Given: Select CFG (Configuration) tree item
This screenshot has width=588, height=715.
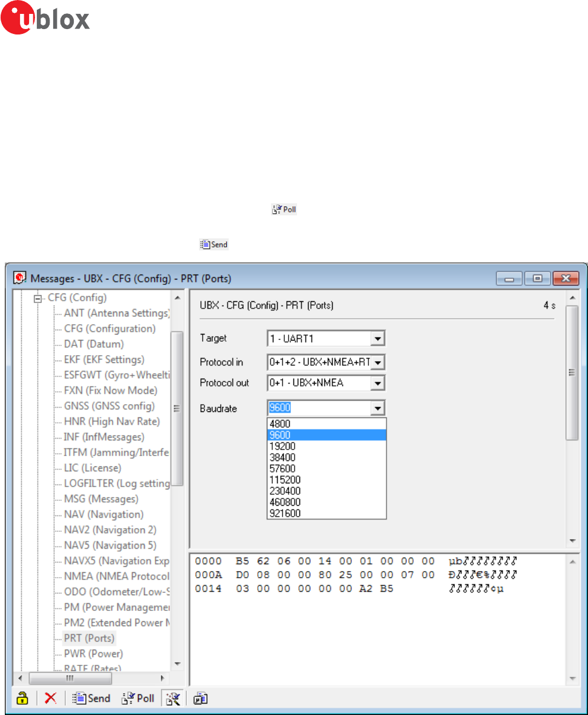Looking at the screenshot, I should pyautogui.click(x=110, y=328).
